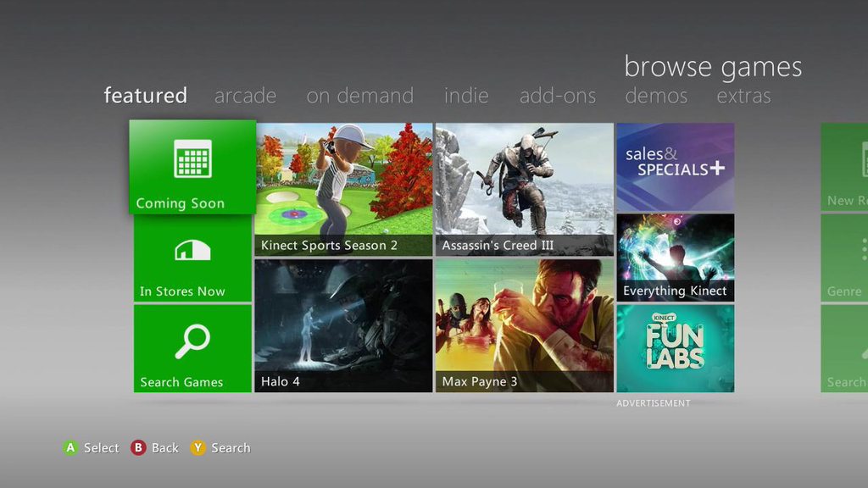Open the Halo 4 game tile
The height and width of the screenshot is (488, 868).
tap(344, 326)
